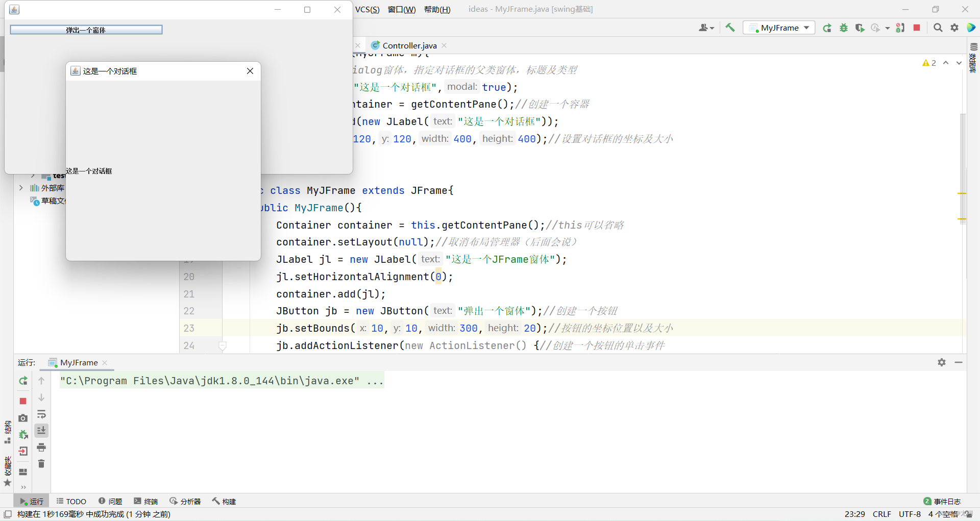Screen dimensions: 980x521
Task: Start debugging with the top toolbar bug icon
Action: tap(844, 28)
